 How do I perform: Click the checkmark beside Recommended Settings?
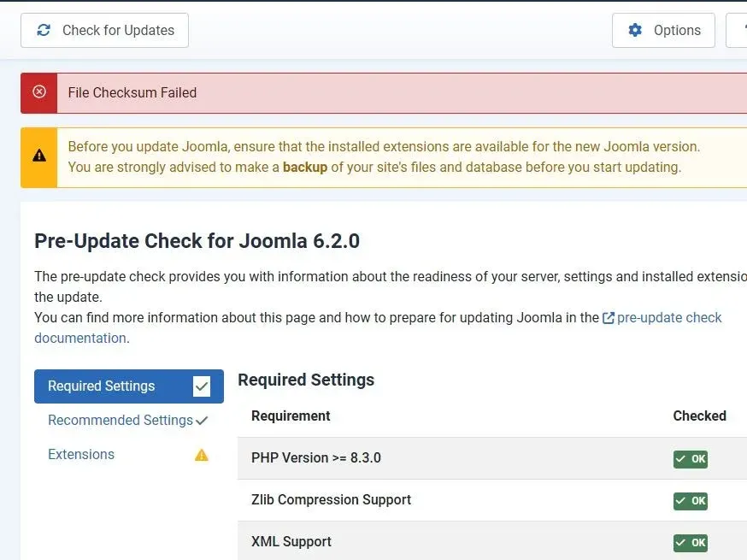202,421
